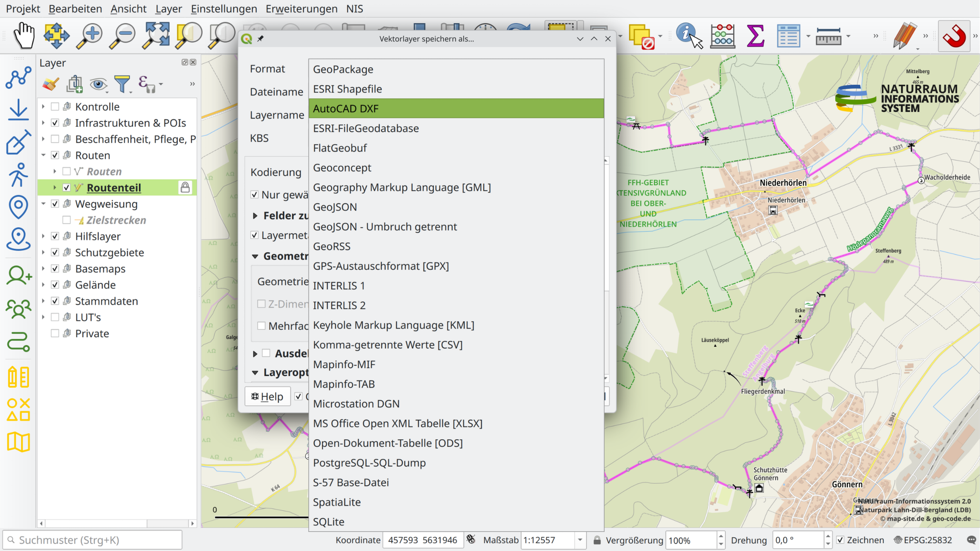Toggle editing with the pencil icon
This screenshot has width=980, height=551.
(905, 36)
